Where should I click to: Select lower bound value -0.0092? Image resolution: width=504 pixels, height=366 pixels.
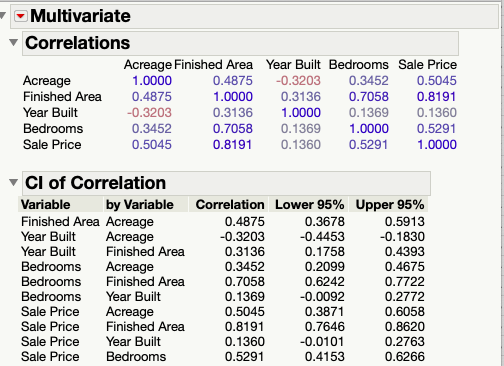click(322, 297)
